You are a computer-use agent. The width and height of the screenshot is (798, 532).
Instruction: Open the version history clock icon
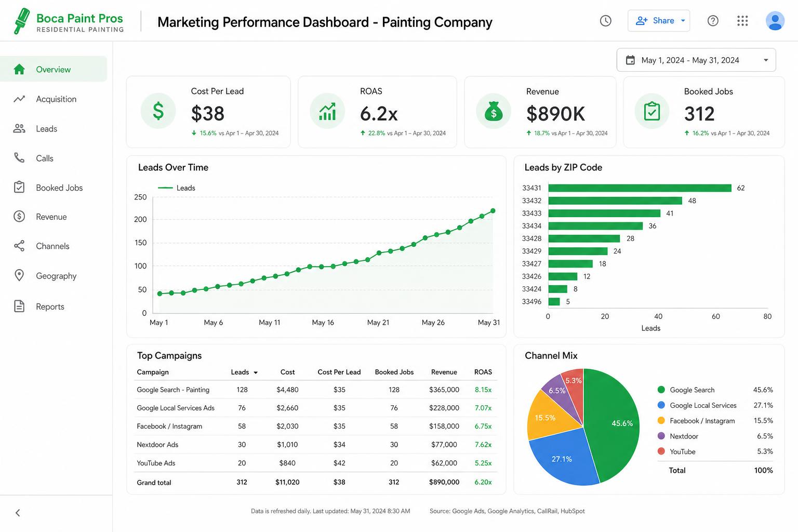click(606, 21)
